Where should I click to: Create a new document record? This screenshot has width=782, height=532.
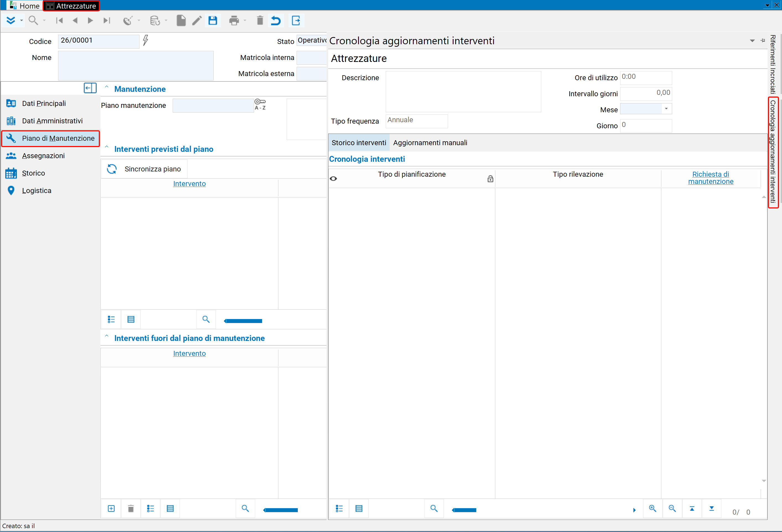[181, 20]
